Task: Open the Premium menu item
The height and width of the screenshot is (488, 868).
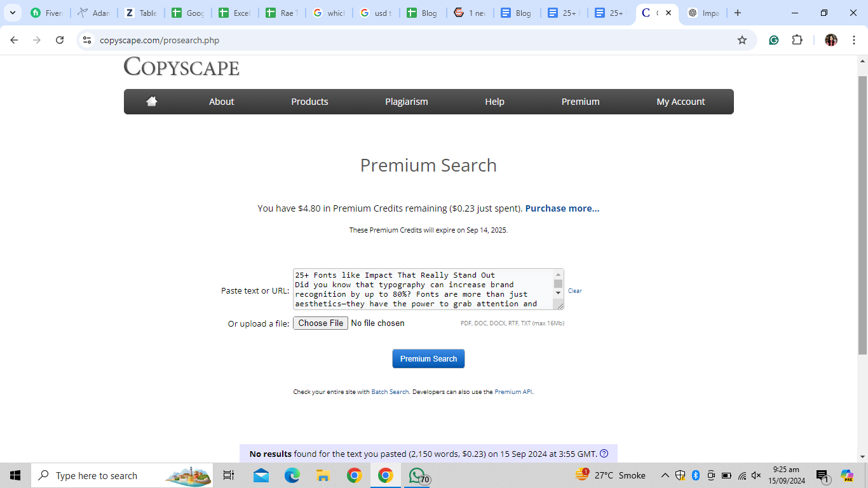Action: [580, 102]
